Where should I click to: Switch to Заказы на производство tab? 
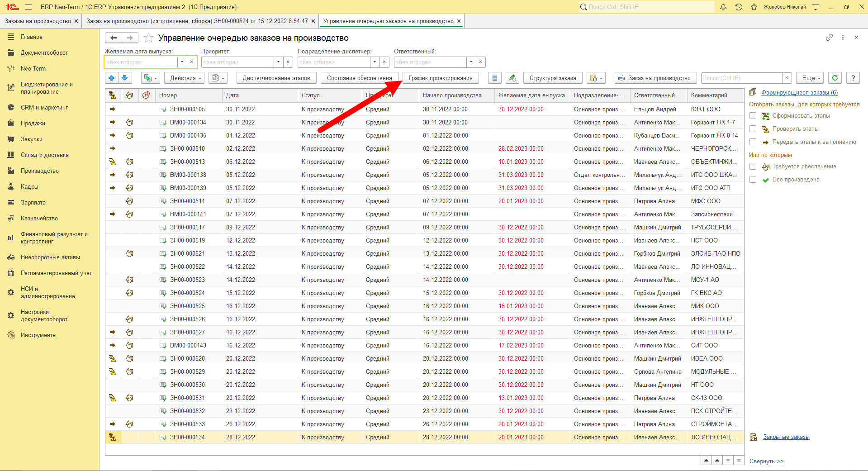click(38, 21)
